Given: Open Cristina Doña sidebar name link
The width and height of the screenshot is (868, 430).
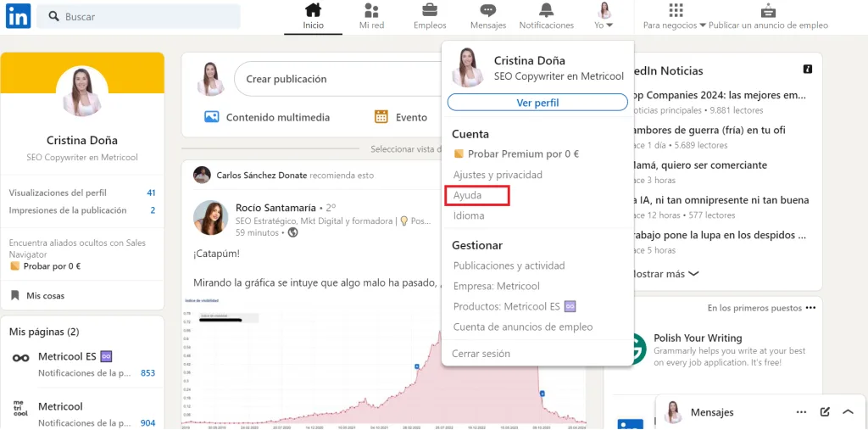Looking at the screenshot, I should 82,140.
